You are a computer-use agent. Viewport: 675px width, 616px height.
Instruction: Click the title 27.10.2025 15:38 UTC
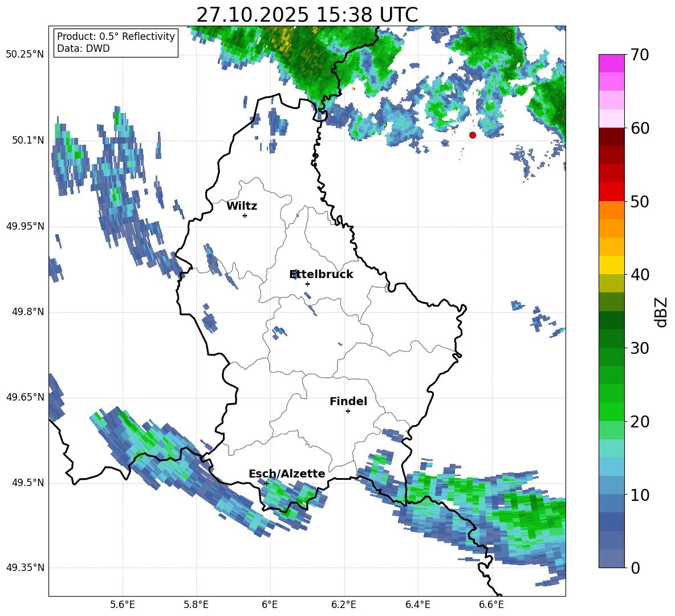(x=307, y=15)
